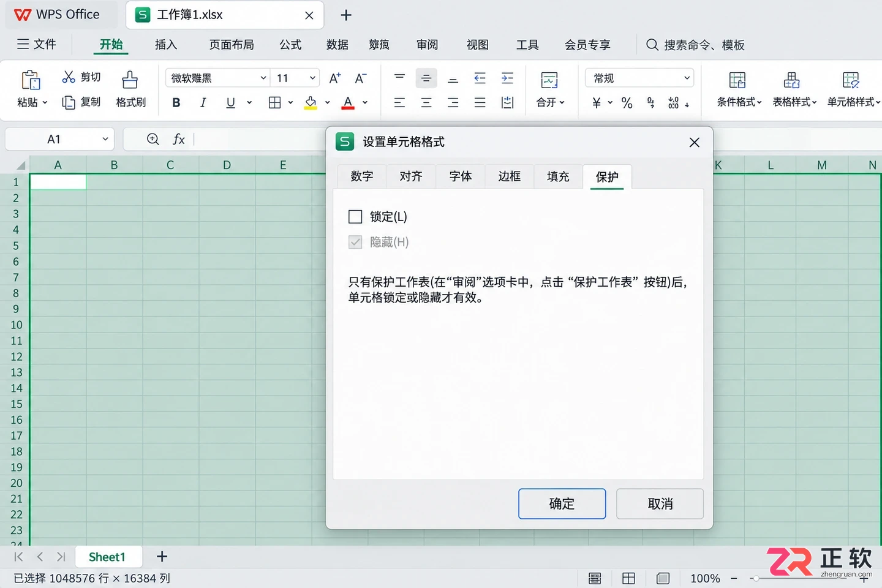Screen dimensions: 882x588
Task: Expand the currency symbol arrow
Action: click(610, 102)
